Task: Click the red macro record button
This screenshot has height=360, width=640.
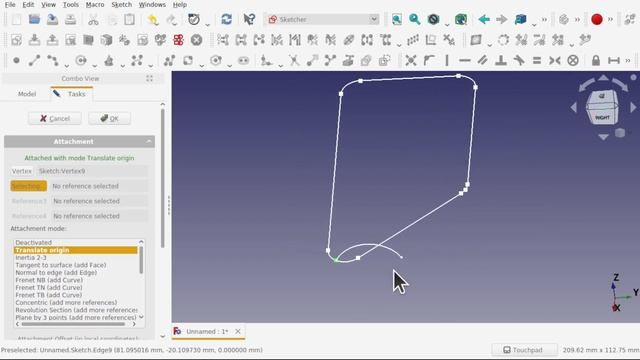Action: [x=597, y=19]
